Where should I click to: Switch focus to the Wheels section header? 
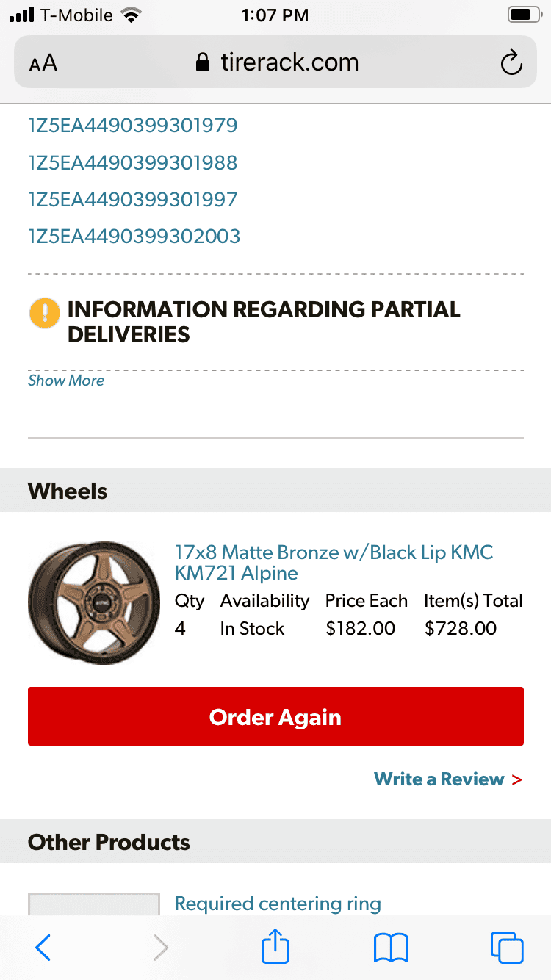(x=67, y=491)
